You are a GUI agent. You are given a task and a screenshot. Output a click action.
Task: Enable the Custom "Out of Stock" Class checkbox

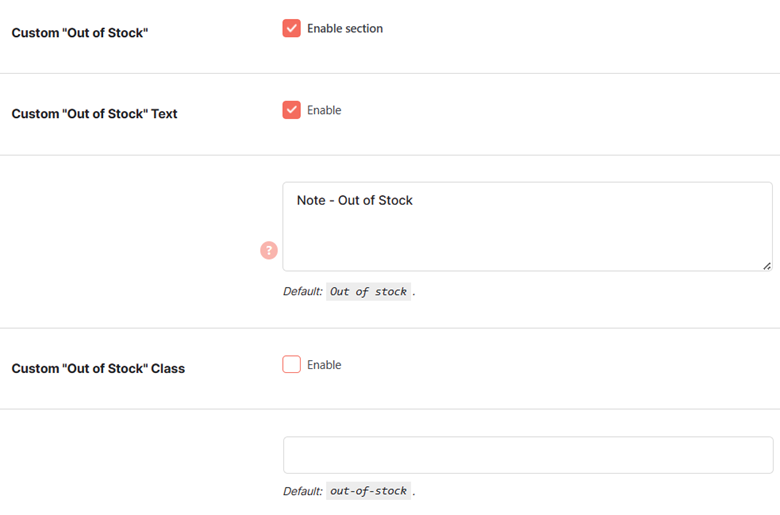tap(292, 364)
